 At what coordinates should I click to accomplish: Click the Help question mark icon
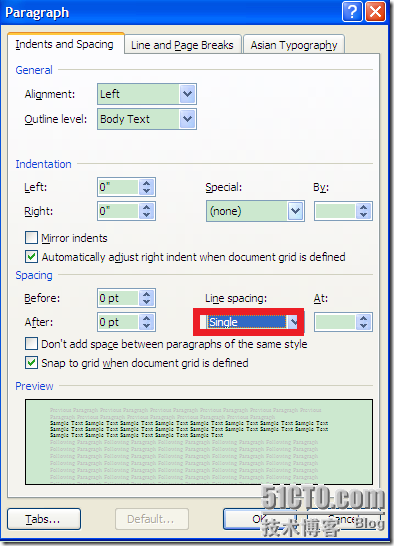[x=352, y=12]
